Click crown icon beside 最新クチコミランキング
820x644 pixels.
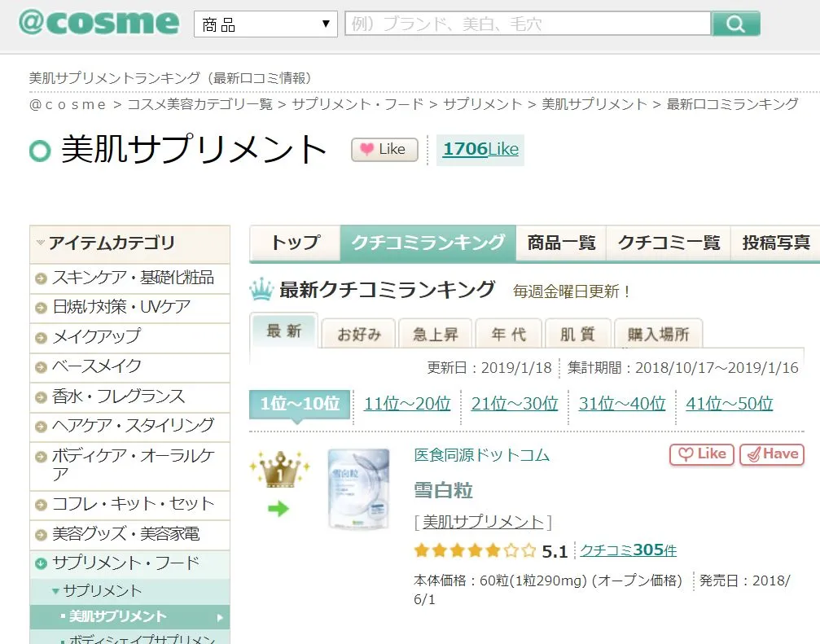click(261, 289)
